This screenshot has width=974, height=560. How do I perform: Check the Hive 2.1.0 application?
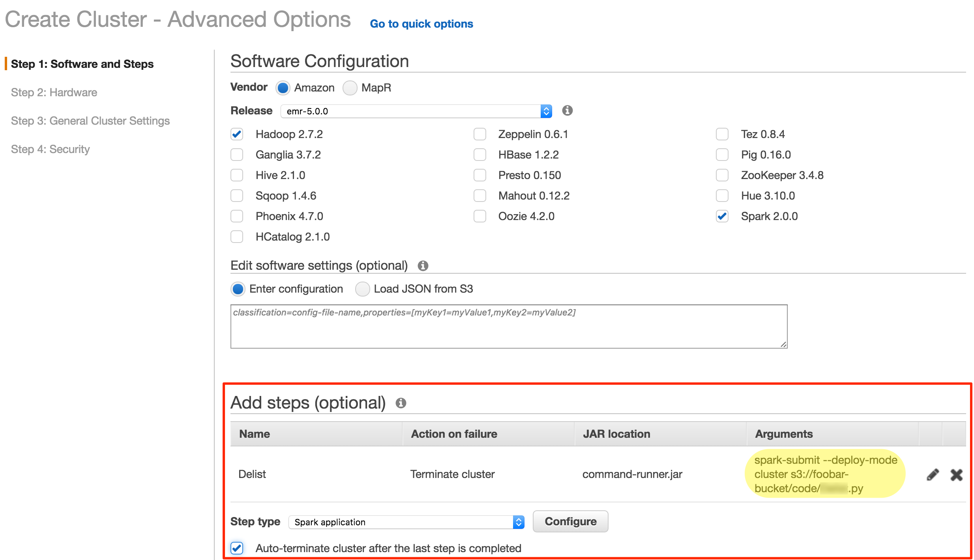pos(237,175)
